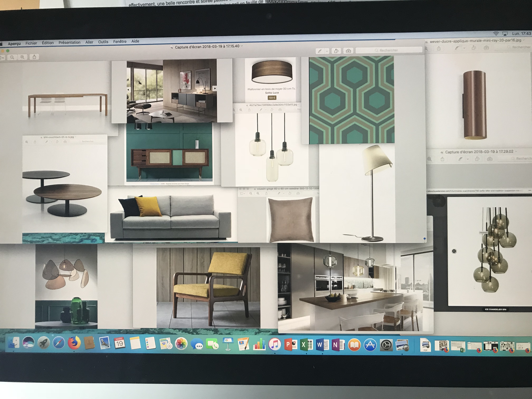532x399 pixels.
Task: Open the Présentation menu
Action: (70, 42)
